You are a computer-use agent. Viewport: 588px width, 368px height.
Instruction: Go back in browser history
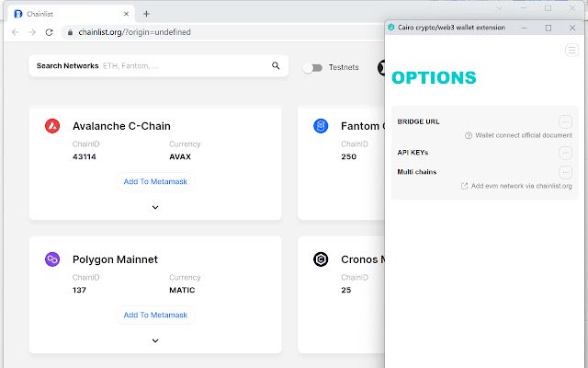[15, 32]
